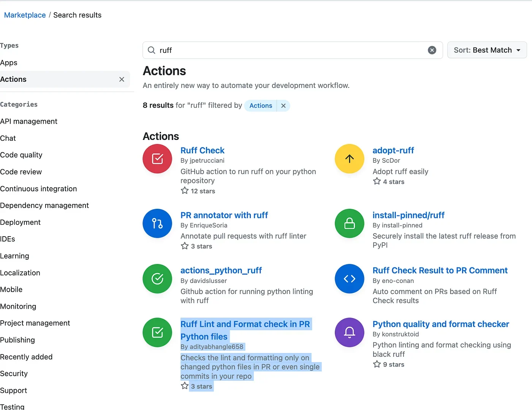Open the Sort: Best Match dropdown

(487, 50)
